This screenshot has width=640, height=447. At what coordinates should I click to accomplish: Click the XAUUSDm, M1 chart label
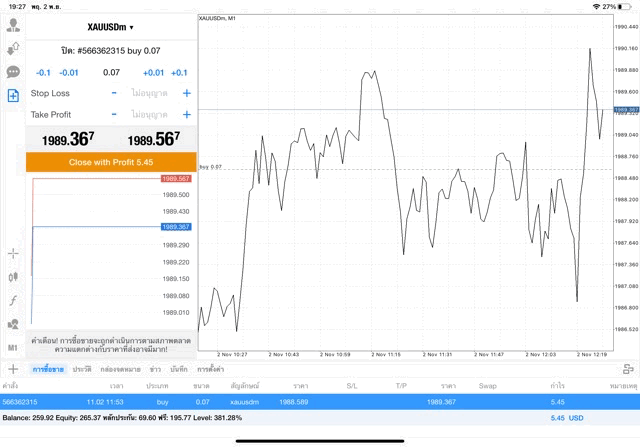click(x=217, y=18)
